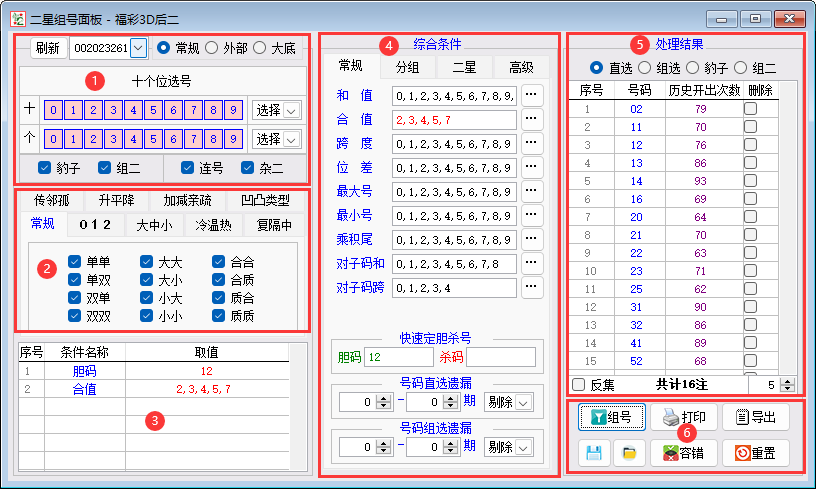
Task: Open the ellipsis picker beside 和值
Action: [x=532, y=96]
